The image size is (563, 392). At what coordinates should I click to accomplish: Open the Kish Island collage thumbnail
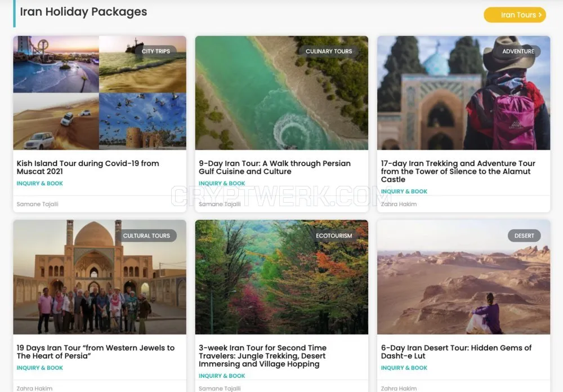tap(100, 93)
